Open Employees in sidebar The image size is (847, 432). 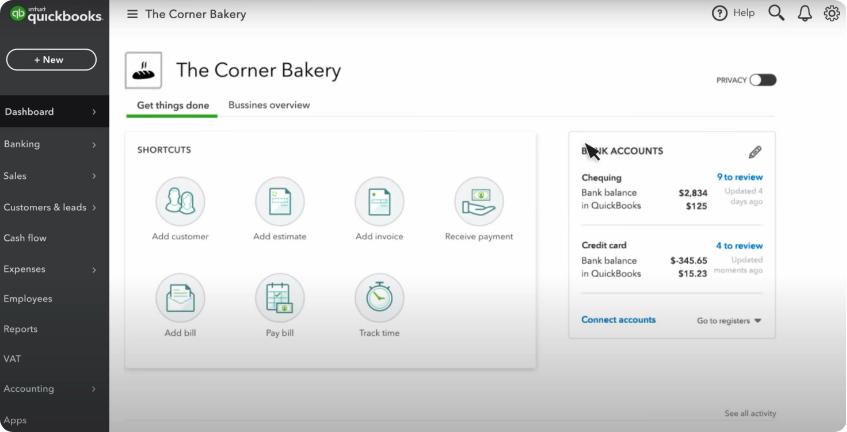click(28, 299)
